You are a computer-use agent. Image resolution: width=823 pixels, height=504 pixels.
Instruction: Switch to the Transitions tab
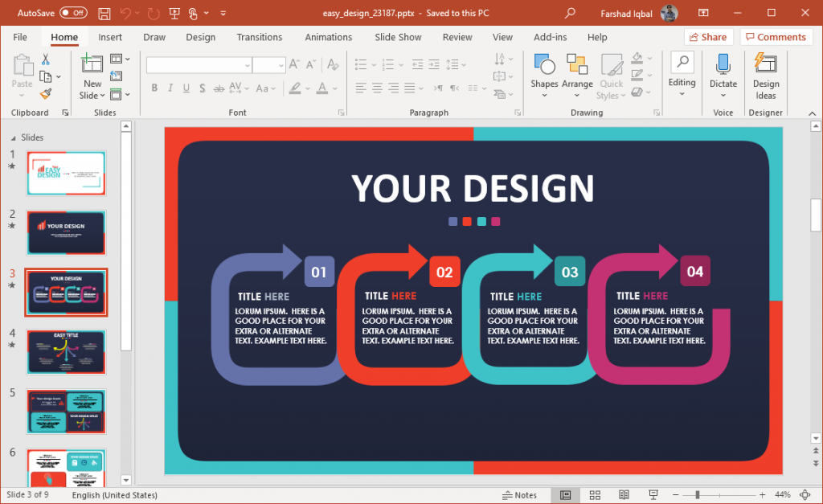(x=259, y=36)
